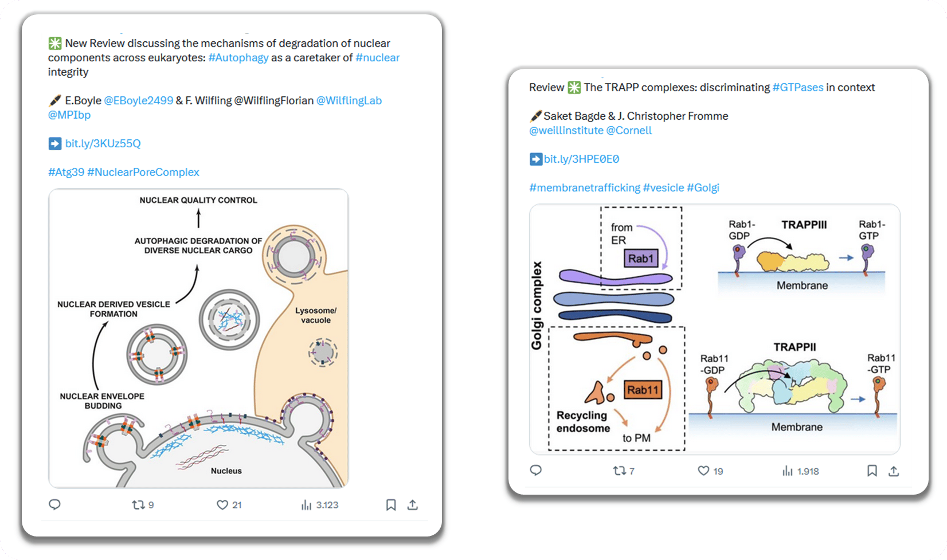Screen dimensions: 947x560
Task: Visit the @WilflingLab profile
Action: (349, 100)
